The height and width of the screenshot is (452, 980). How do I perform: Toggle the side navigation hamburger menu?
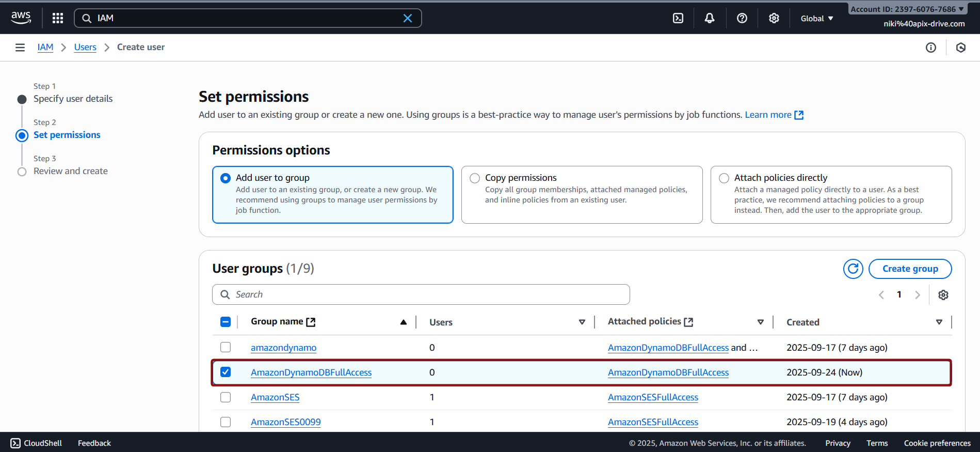(x=20, y=48)
